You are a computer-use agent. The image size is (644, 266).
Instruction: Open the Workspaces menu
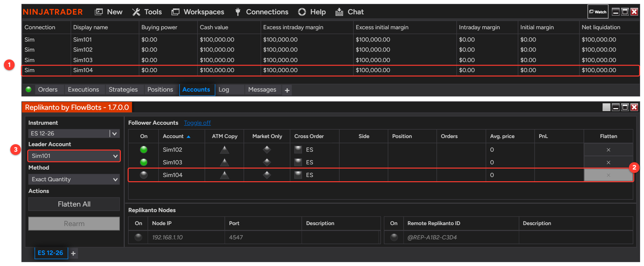198,12
